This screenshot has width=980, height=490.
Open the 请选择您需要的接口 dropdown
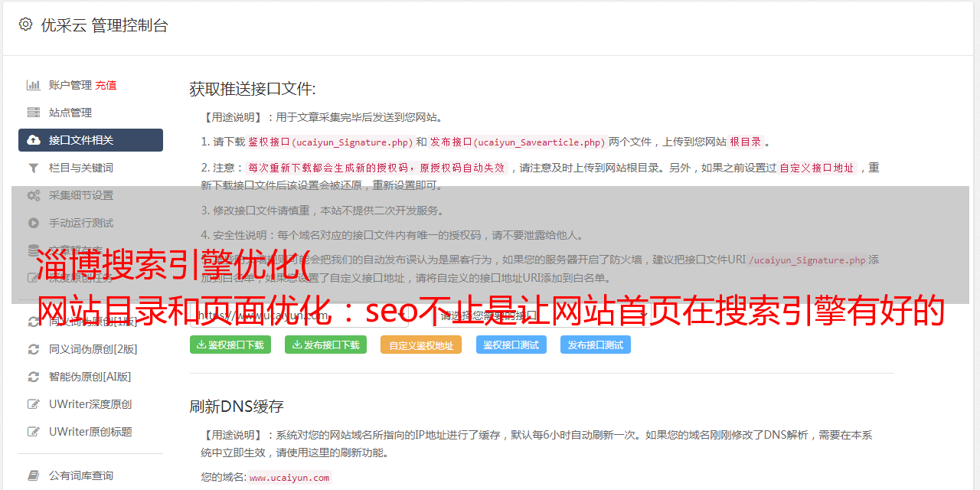[543, 315]
